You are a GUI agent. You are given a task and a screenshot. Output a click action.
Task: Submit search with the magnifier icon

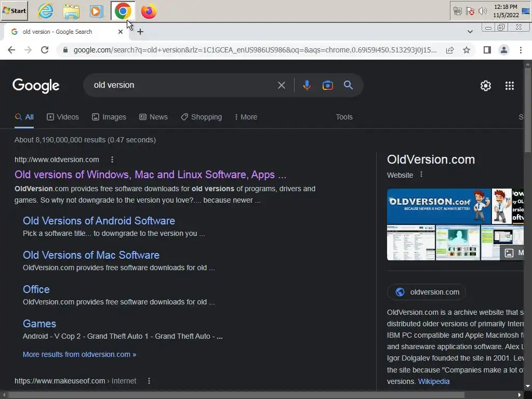pyautogui.click(x=349, y=85)
